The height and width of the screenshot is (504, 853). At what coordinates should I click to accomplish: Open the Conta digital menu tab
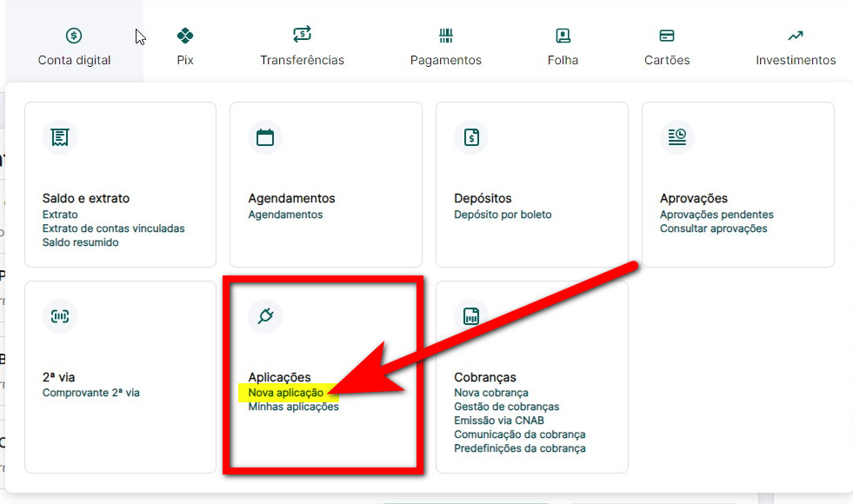(x=74, y=48)
